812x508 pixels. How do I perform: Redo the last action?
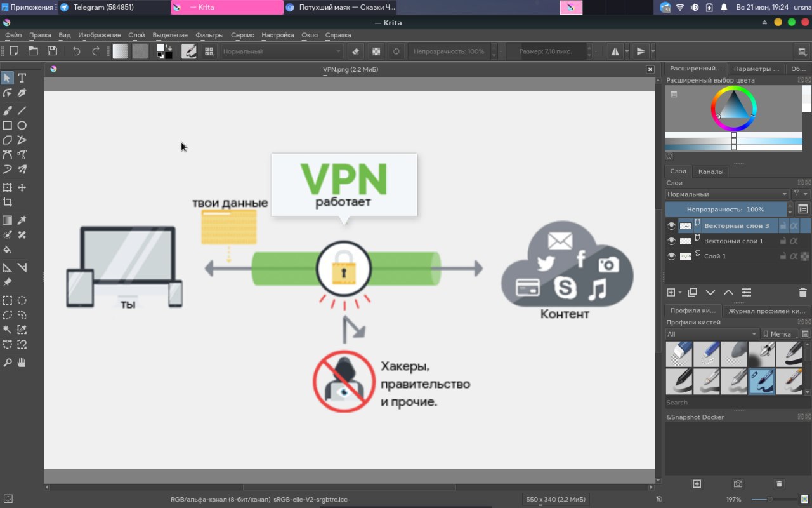point(96,51)
